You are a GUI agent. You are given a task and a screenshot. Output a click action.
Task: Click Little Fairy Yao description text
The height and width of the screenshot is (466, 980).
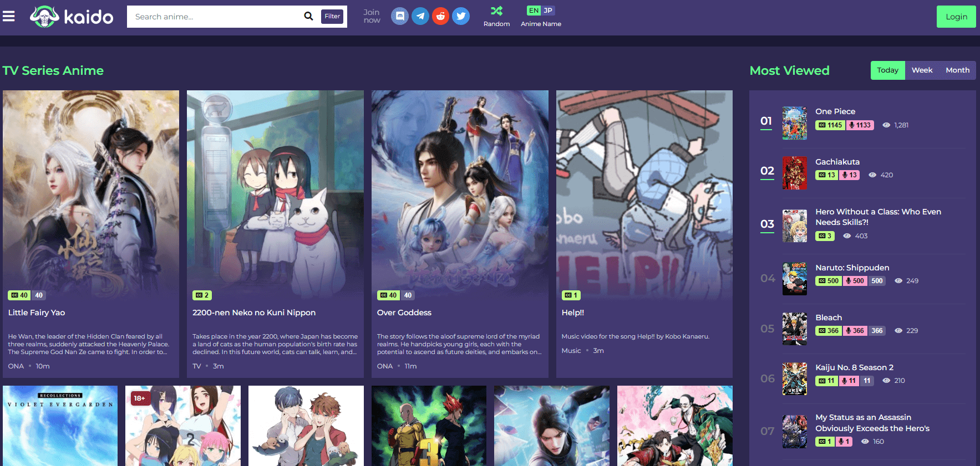tap(89, 344)
